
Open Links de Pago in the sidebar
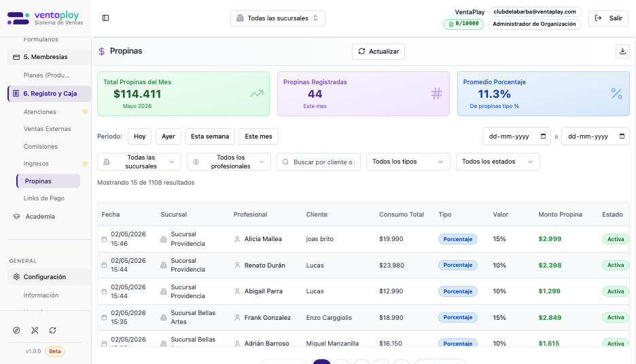click(x=43, y=198)
